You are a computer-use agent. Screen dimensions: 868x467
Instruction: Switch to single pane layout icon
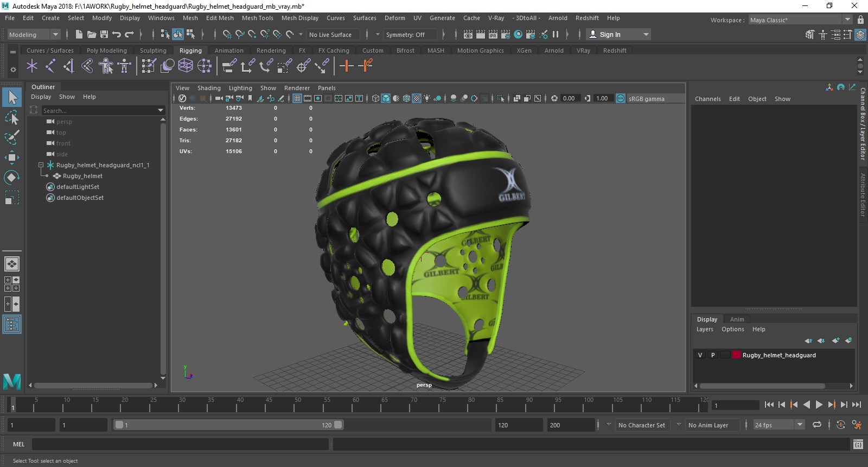[x=12, y=264]
